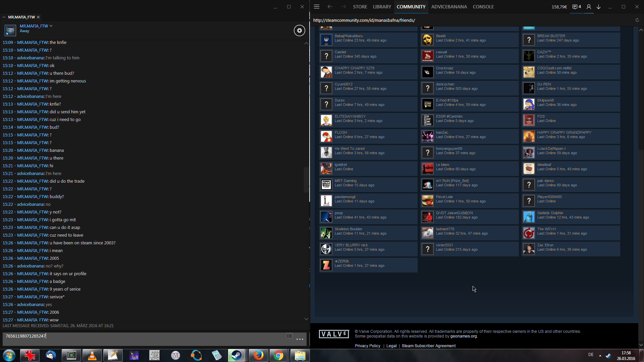Click the hamburger menu icon in Steam
The width and height of the screenshot is (644, 362).
pyautogui.click(x=316, y=7)
